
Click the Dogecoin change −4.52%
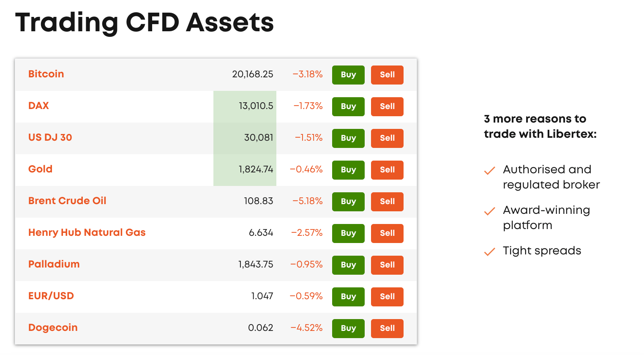tap(306, 328)
